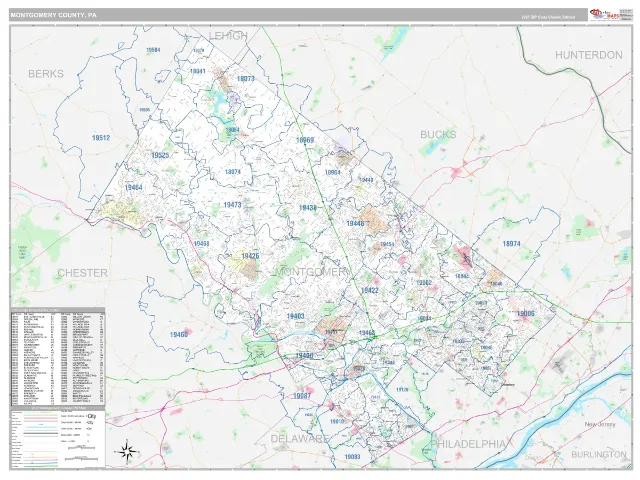Image resolution: width=640 pixels, height=480 pixels.
Task: Click ZIP code 19468 label
Action: pos(202,244)
